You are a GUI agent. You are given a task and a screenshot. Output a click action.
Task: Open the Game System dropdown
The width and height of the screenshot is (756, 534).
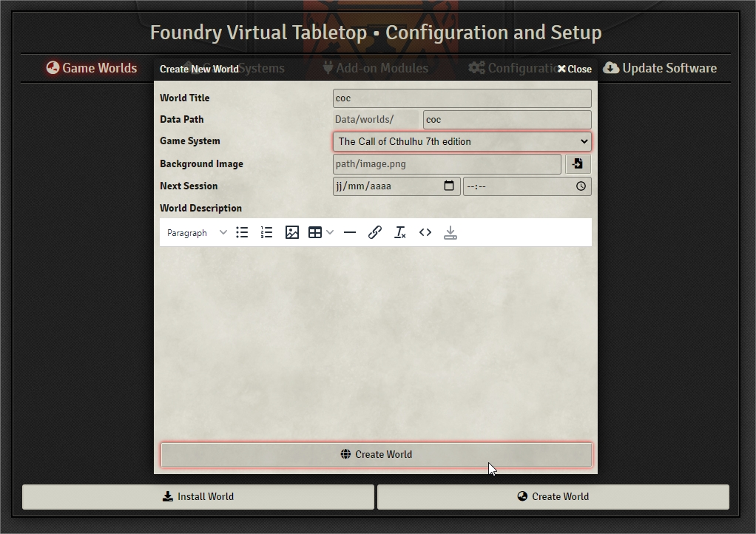pyautogui.click(x=462, y=142)
